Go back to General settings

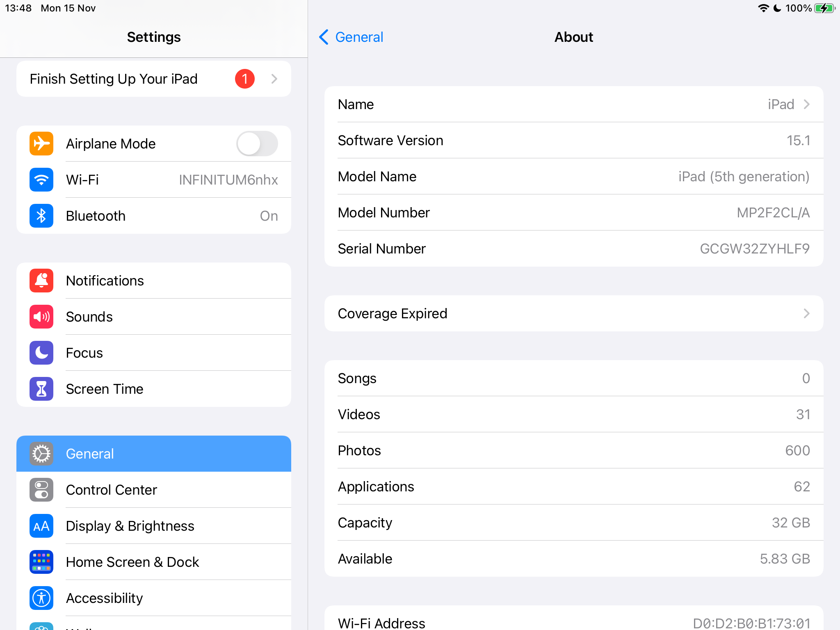351,37
